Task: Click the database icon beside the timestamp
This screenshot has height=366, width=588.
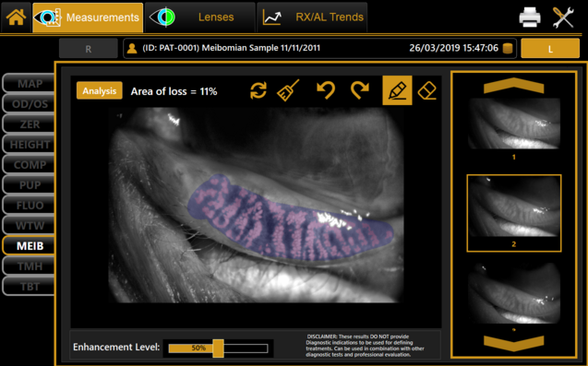Action: (508, 48)
